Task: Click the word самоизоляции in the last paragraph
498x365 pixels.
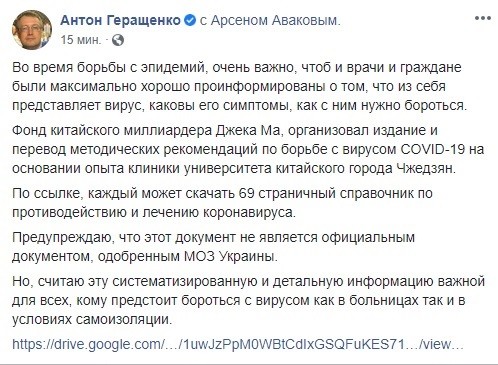Action: (x=124, y=320)
